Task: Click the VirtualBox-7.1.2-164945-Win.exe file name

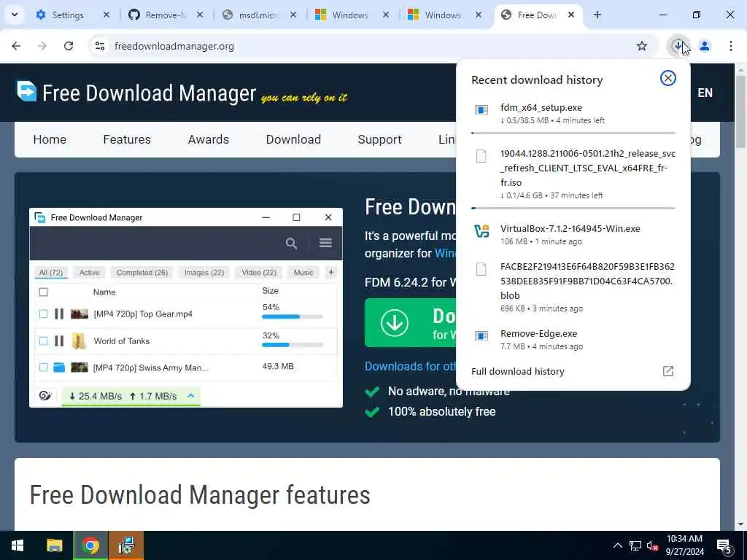Action: (570, 228)
